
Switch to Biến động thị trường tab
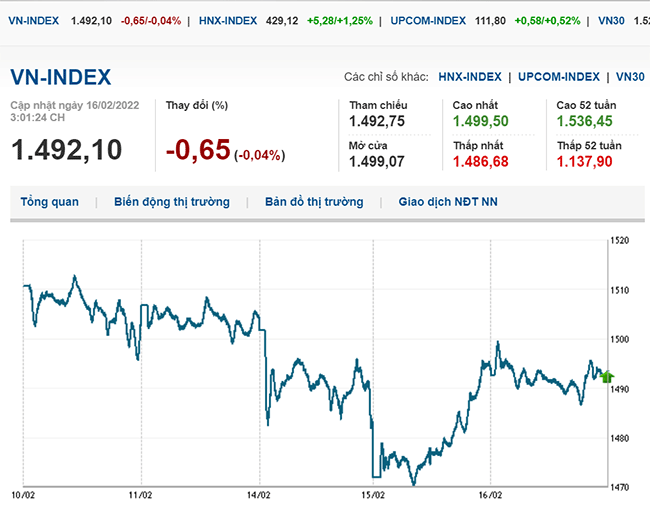coord(172,202)
